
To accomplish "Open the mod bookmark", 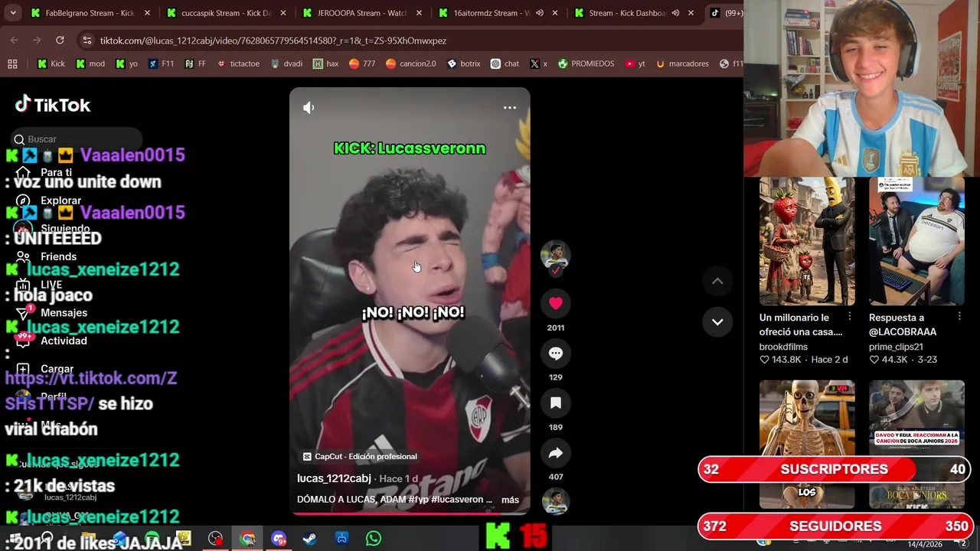I will 90,64.
